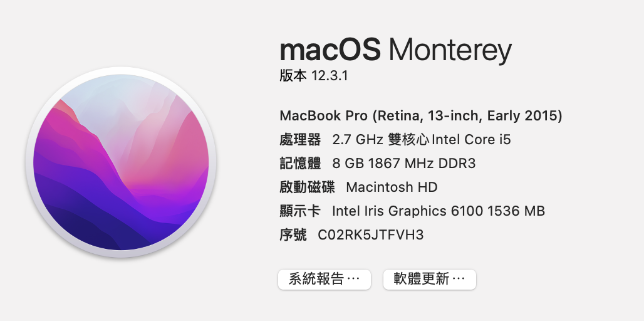Click the 顯示卡 graphics label
The image size is (644, 321).
pyautogui.click(x=300, y=211)
